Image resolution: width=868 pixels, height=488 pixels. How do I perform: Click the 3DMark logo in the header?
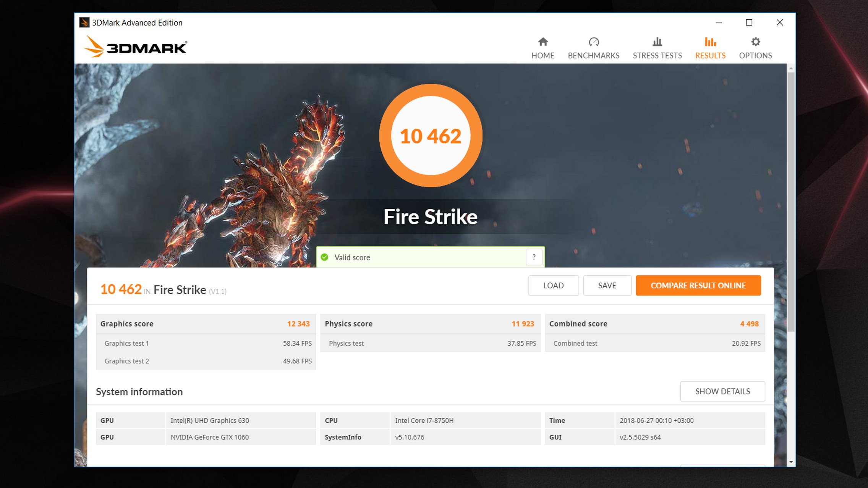(x=135, y=47)
